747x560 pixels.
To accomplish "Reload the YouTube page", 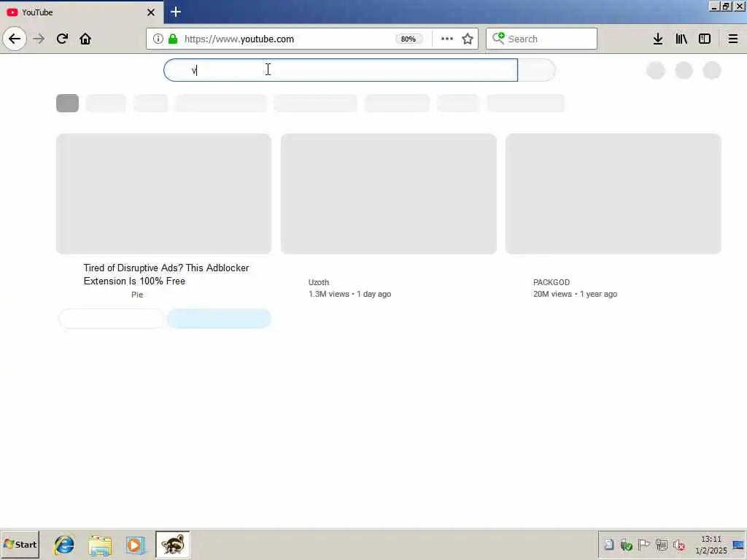I will pos(62,39).
